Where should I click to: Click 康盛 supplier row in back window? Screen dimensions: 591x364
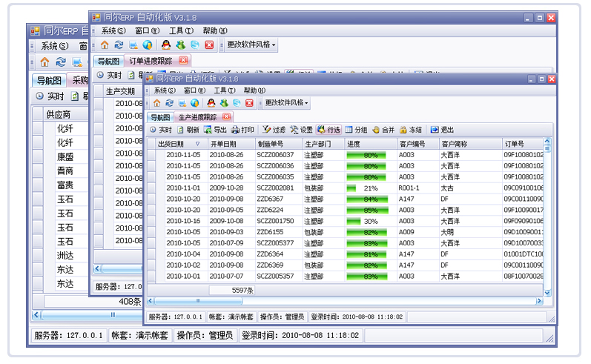point(65,156)
